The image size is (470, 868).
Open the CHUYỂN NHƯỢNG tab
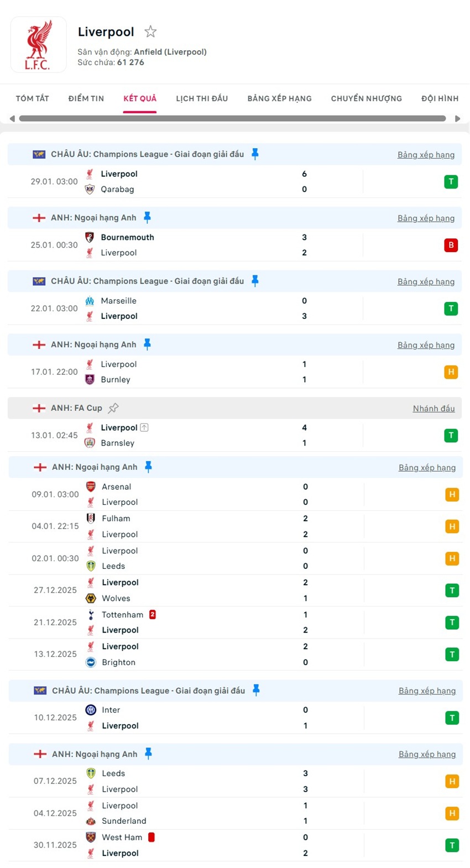[366, 98]
